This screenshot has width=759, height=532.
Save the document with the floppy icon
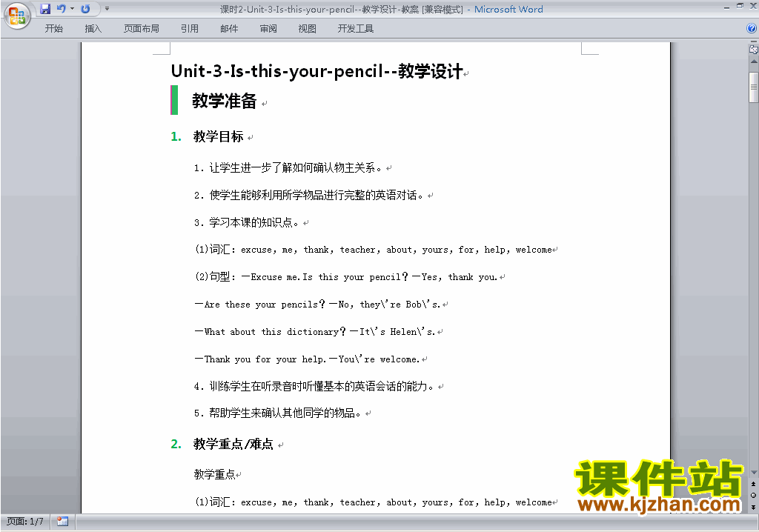45,9
